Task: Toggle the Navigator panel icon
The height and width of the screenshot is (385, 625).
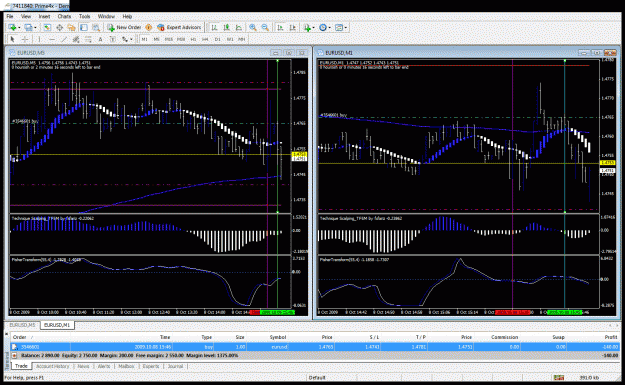Action: coord(71,28)
